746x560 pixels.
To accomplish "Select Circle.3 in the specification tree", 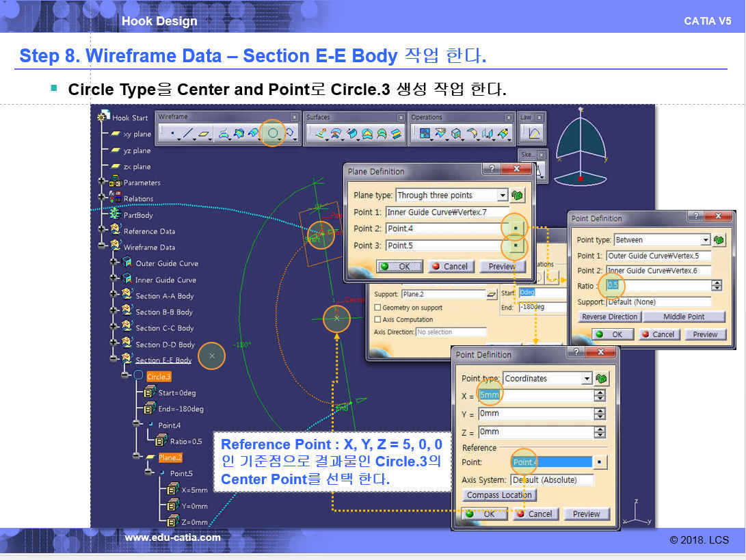I will (159, 377).
